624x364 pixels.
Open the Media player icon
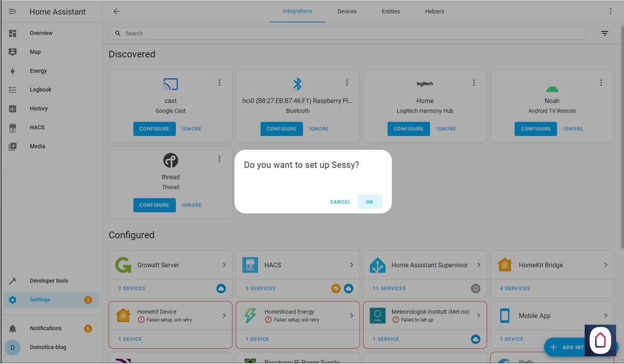[x=12, y=146]
